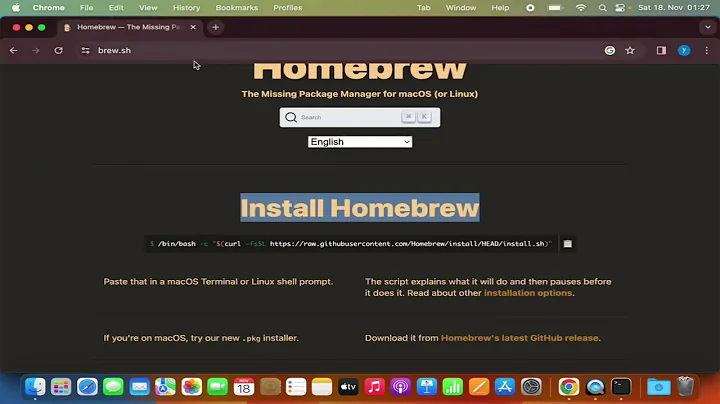The height and width of the screenshot is (404, 720).
Task: Toggle Chrome side panel icon
Action: click(x=661, y=50)
